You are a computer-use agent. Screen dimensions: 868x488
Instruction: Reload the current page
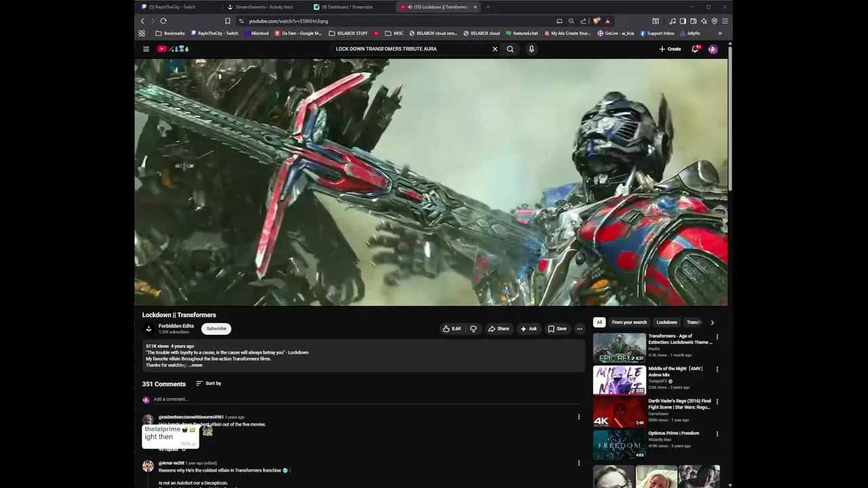(163, 21)
